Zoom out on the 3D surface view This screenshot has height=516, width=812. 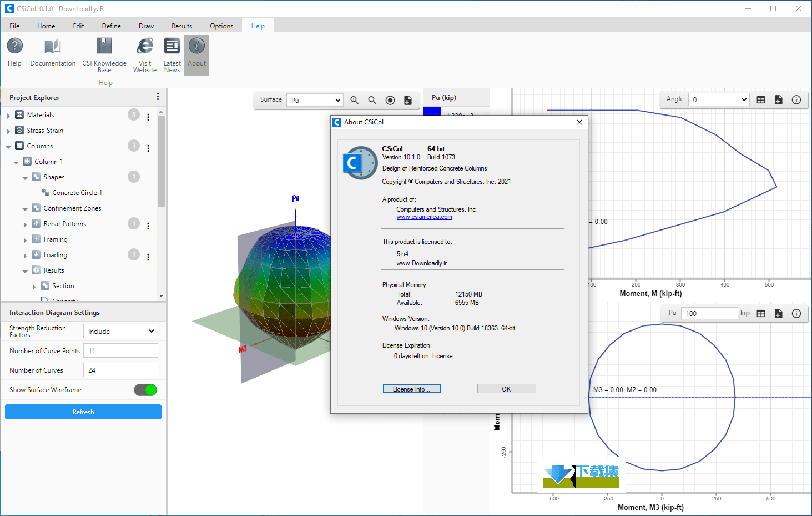pyautogui.click(x=372, y=100)
